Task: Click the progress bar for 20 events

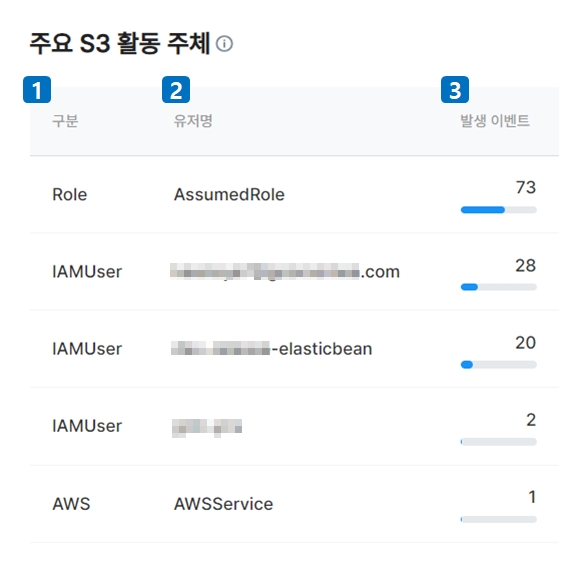Action: click(498, 364)
